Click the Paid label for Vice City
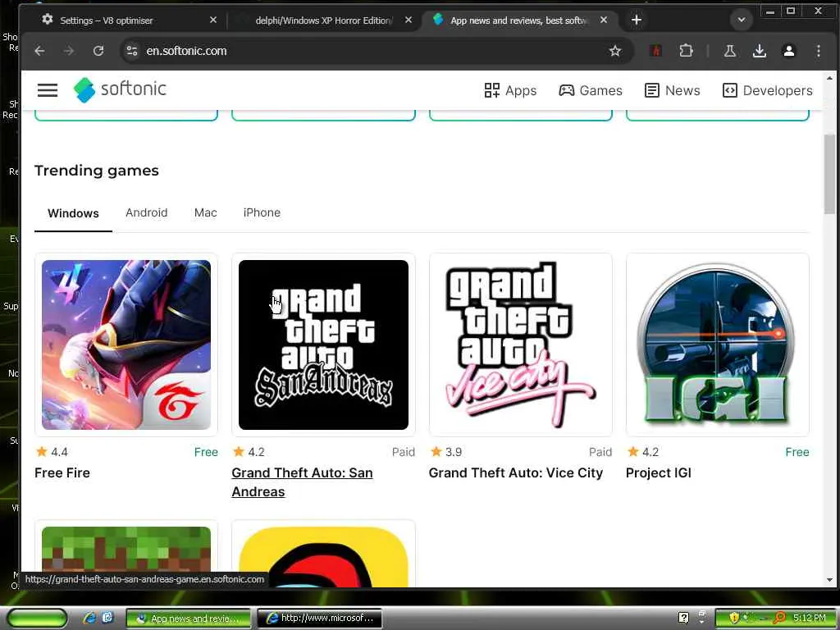 [x=600, y=452]
